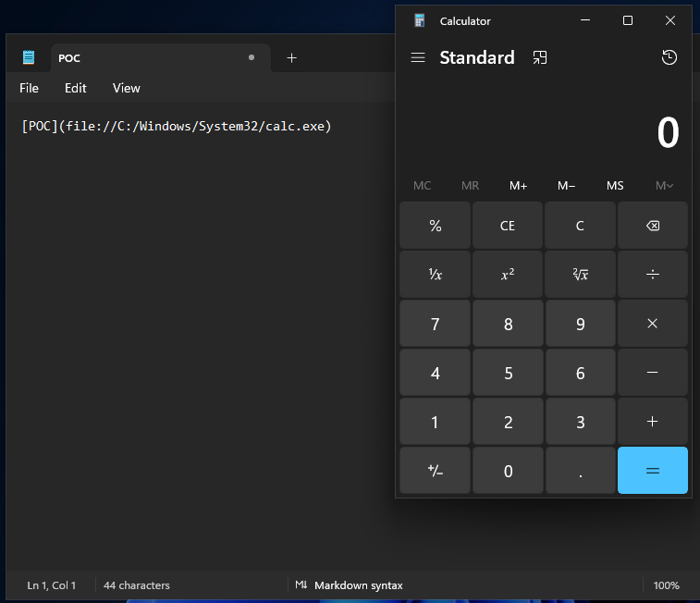Click digit 9 on Calculator keypad

pos(580,324)
